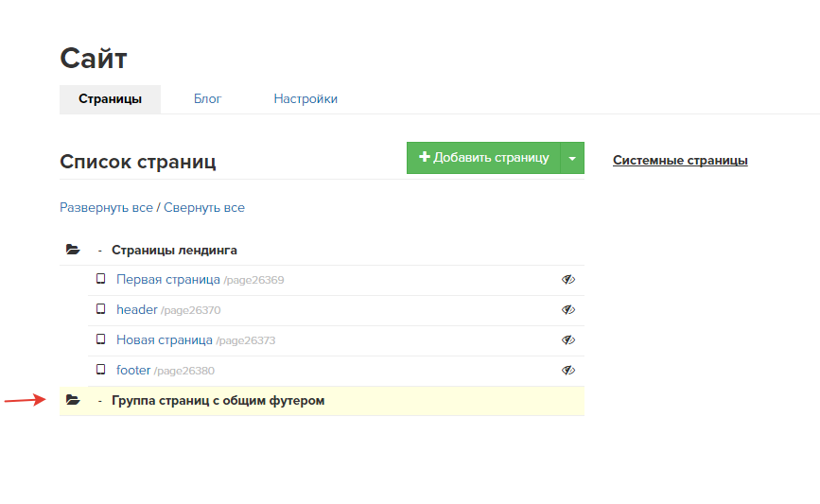This screenshot has height=504, width=820.
Task: Click the Свернуть все link
Action: 204,208
